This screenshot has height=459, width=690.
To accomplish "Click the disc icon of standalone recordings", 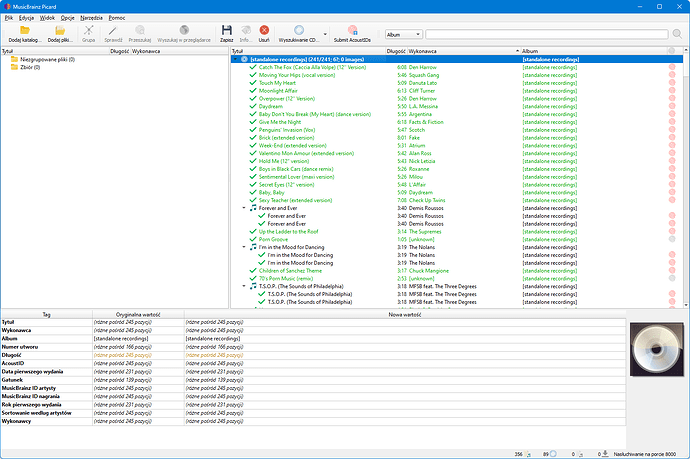I will [244, 59].
